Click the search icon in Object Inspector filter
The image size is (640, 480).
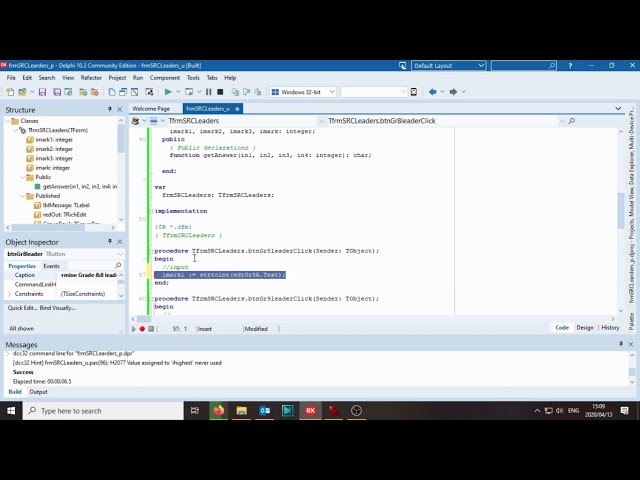click(x=118, y=265)
